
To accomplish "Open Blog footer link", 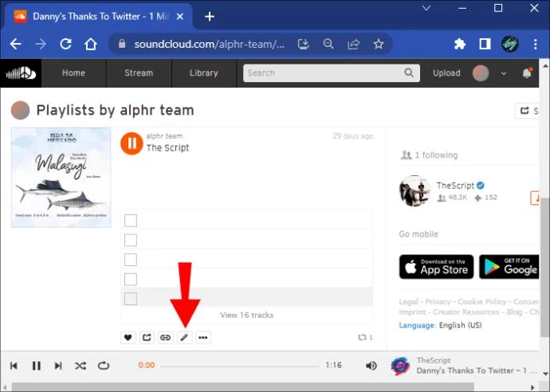I will (514, 312).
